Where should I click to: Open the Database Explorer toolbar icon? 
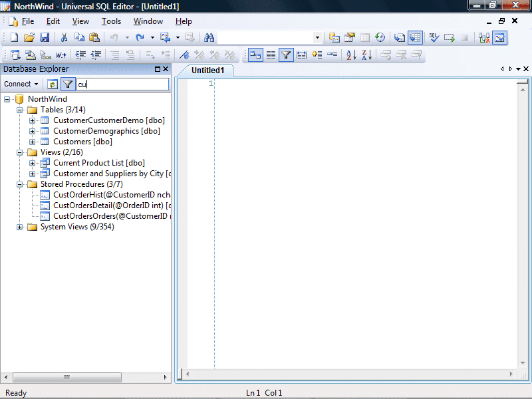click(334, 38)
